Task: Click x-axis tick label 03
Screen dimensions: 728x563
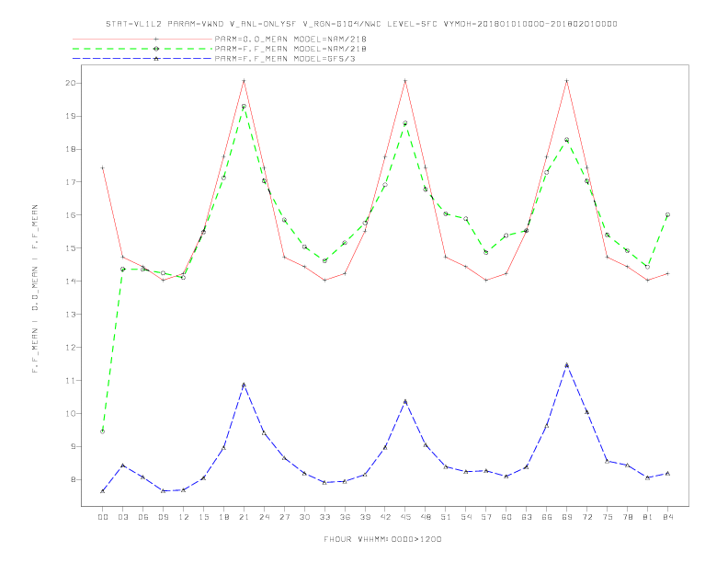Action: (x=122, y=517)
